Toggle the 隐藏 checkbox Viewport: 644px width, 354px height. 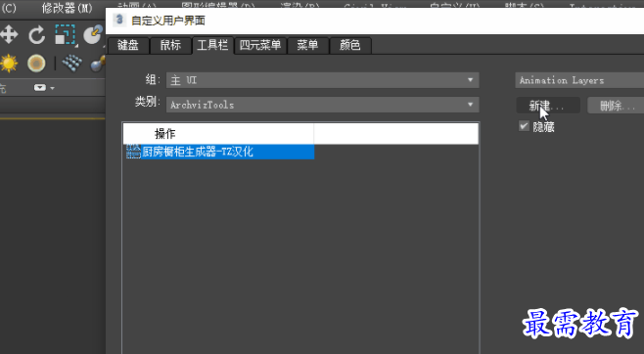524,126
